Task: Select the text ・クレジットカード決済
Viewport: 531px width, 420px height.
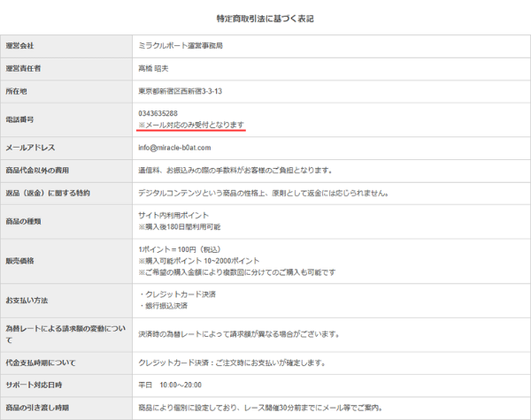Action: pyautogui.click(x=177, y=294)
